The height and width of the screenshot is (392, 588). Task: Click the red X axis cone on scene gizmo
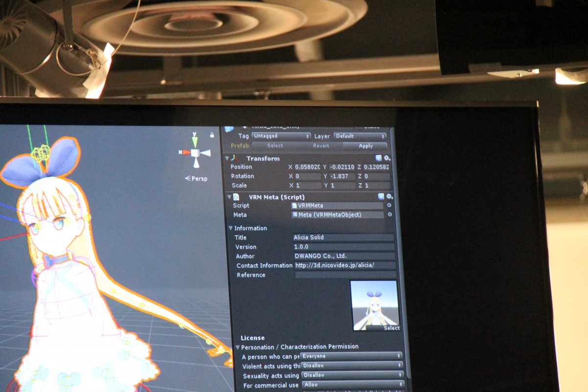pyautogui.click(x=186, y=152)
